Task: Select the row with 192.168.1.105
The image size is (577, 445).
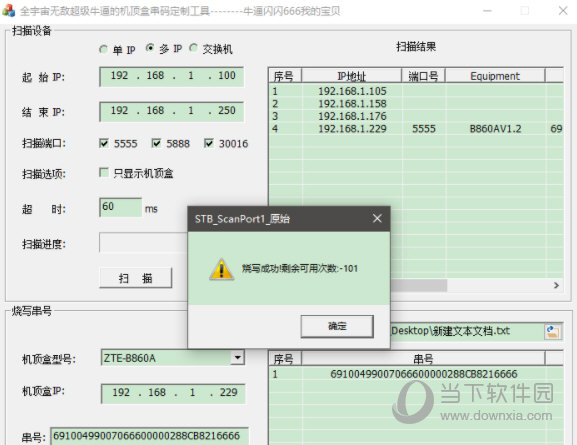Action: (416, 91)
